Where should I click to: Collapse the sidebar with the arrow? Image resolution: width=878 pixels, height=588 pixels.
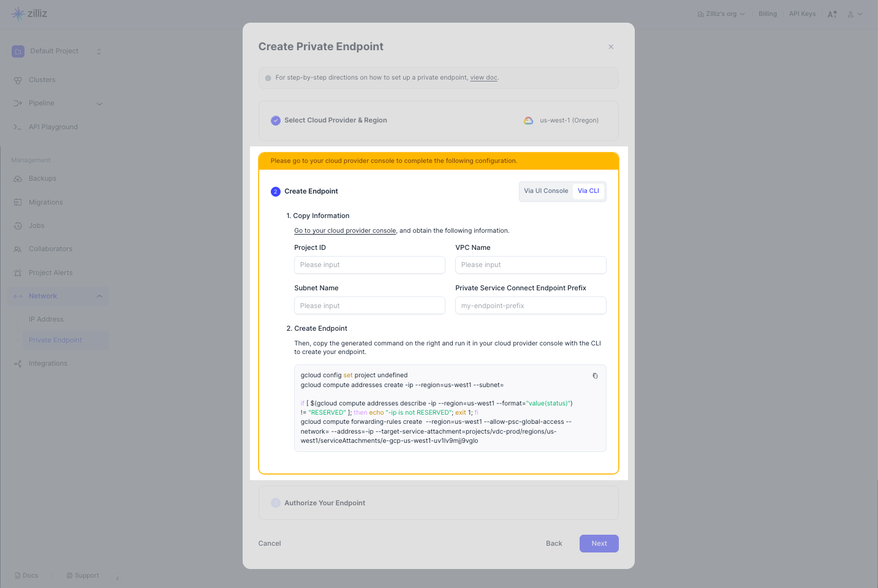pyautogui.click(x=118, y=578)
